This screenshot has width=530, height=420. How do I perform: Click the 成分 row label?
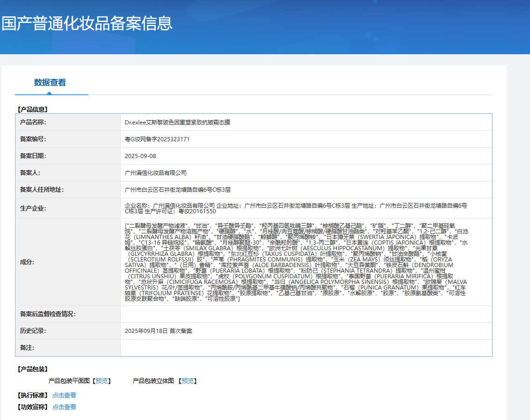click(27, 262)
